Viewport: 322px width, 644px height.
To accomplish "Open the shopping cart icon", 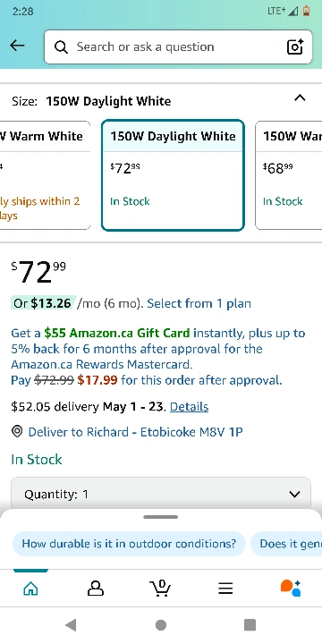I will [x=160, y=589].
